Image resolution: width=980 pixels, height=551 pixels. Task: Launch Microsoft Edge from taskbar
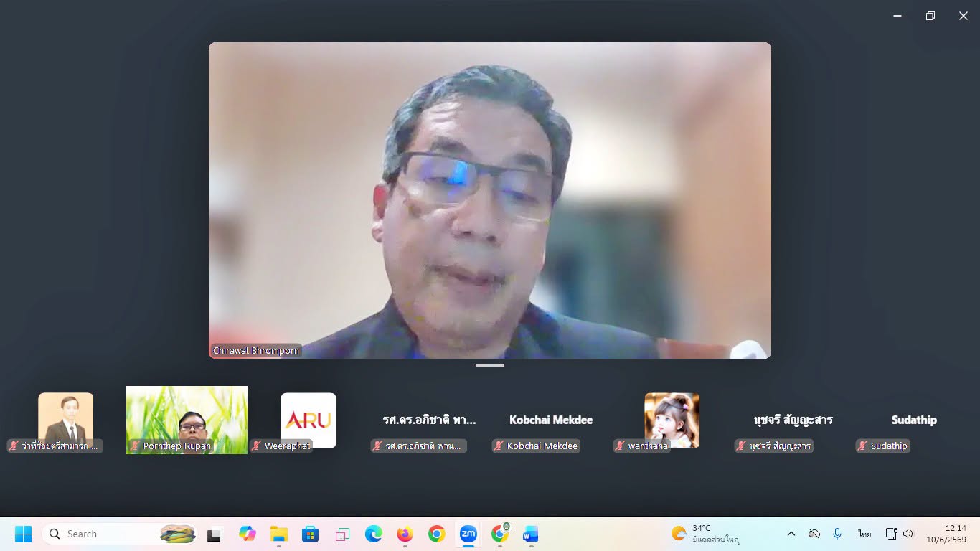(373, 534)
